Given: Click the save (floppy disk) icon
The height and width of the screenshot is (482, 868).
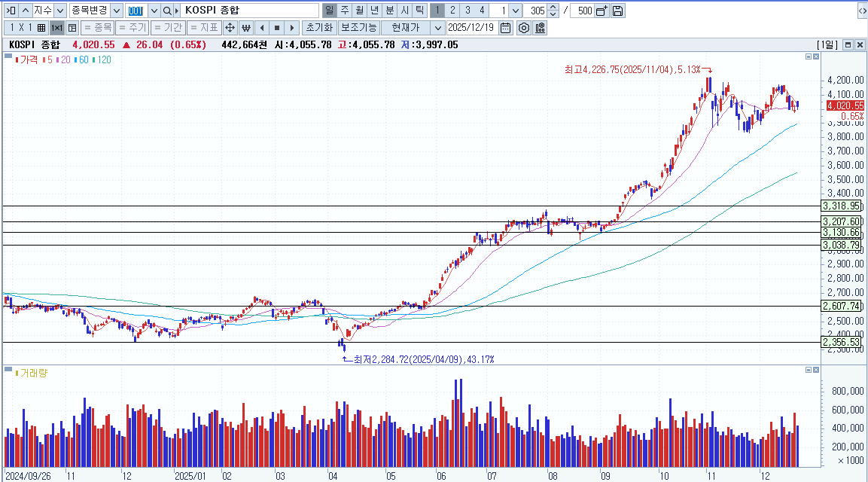Looking at the screenshot, I should point(618,11).
